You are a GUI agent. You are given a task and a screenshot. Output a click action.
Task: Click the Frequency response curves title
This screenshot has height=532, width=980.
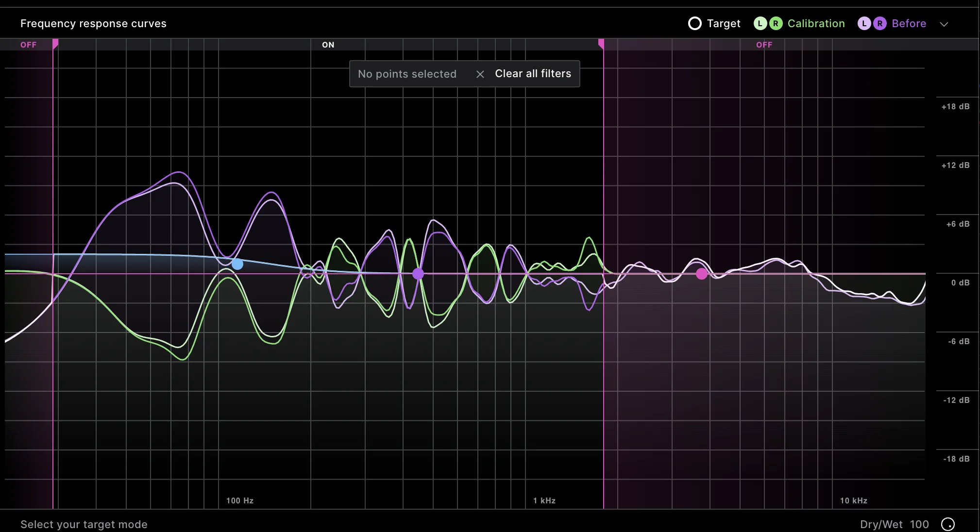coord(93,23)
